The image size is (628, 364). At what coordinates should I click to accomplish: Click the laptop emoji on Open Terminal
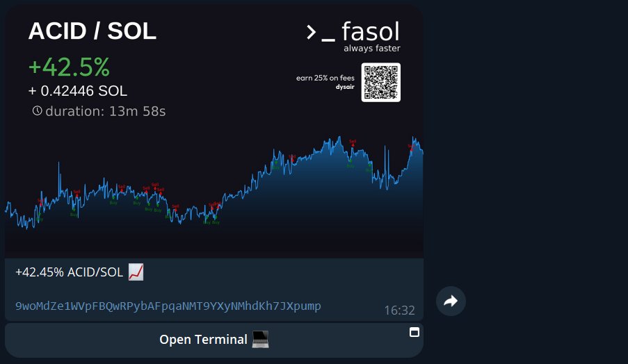pos(260,340)
